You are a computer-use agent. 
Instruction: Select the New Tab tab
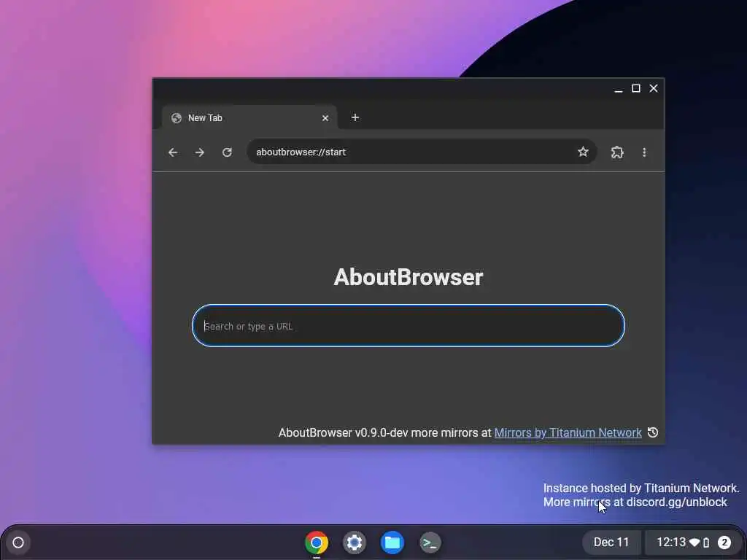click(249, 117)
